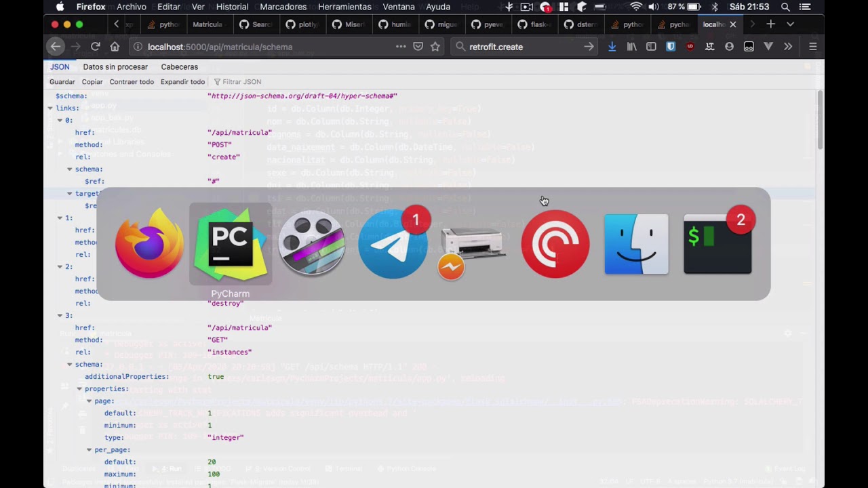The width and height of the screenshot is (868, 488).
Task: Click the JSON view vertical scrollbar
Action: coord(820,120)
